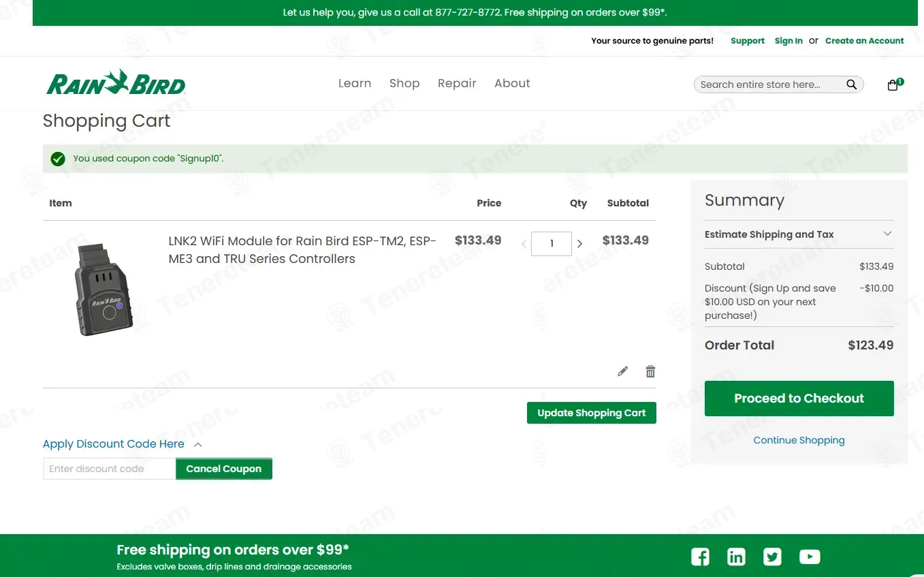Follow the Continue Shopping link
The width and height of the screenshot is (924, 577).
(x=799, y=440)
